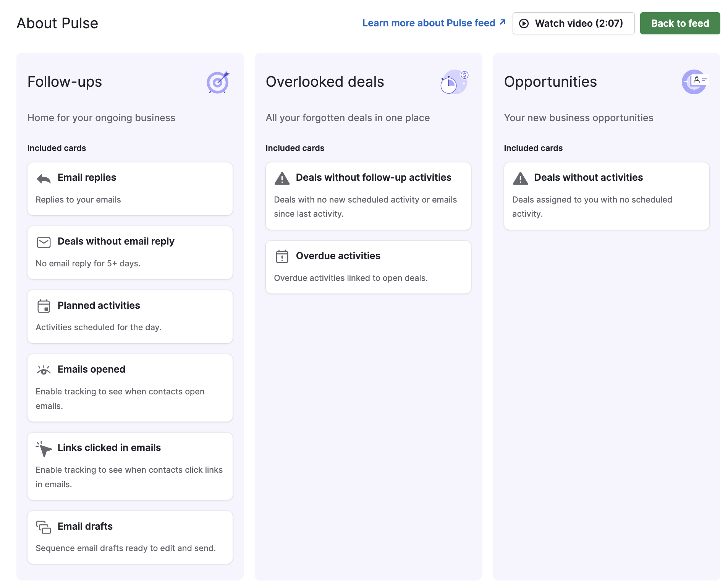Select the Email replies card title
The width and height of the screenshot is (728, 587).
click(87, 177)
